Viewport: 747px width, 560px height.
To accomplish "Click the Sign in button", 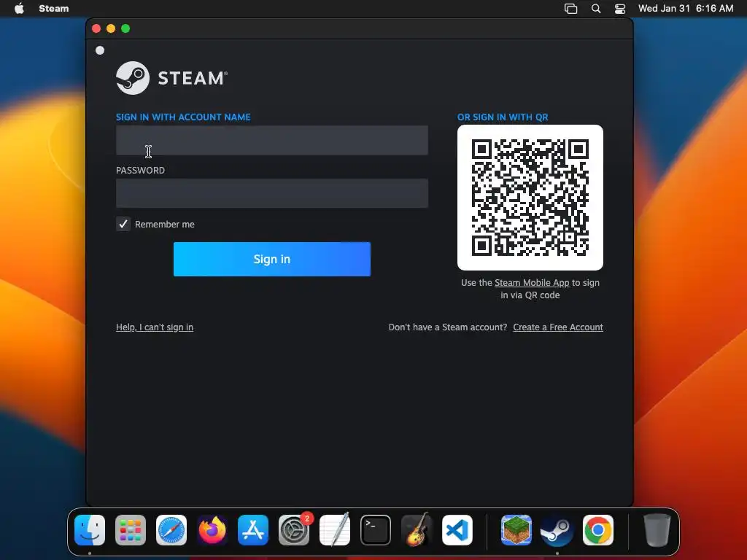I will pos(272,259).
